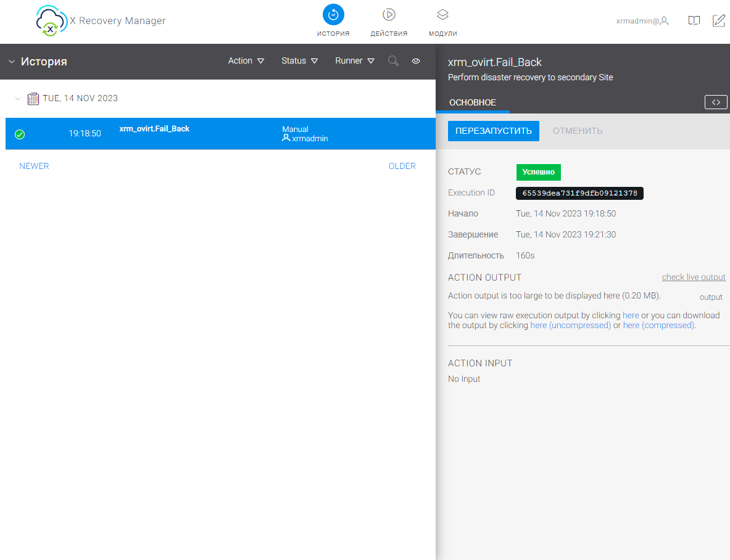Open the Status filter dropdown
The image size is (730, 560).
coord(299,61)
